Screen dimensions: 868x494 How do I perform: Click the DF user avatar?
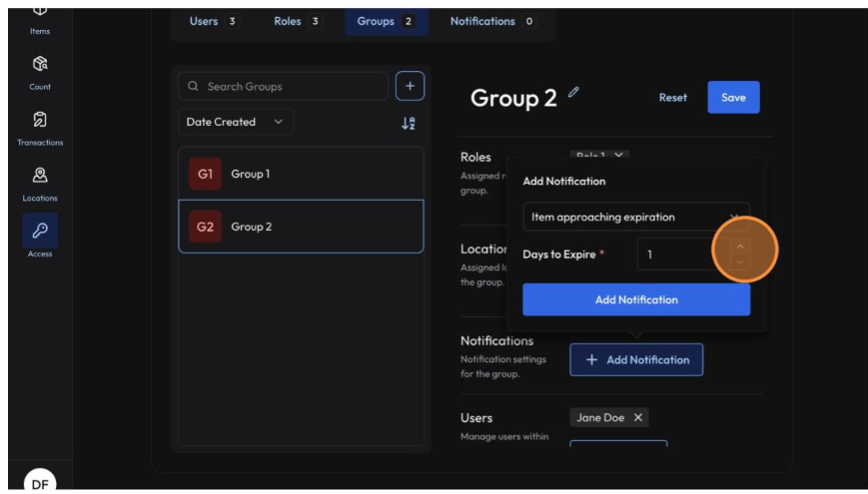(x=40, y=482)
